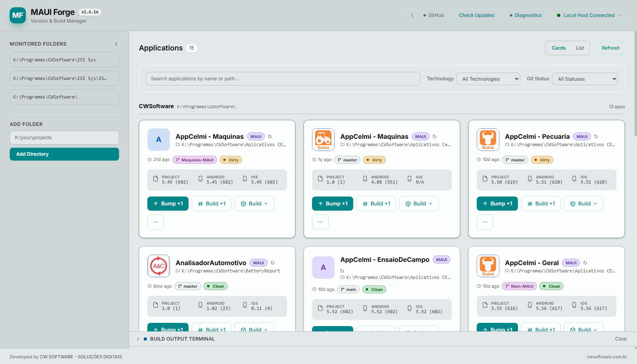Click bull app icon of AppCelmi - Geral
637x364 pixels.
[x=488, y=266]
